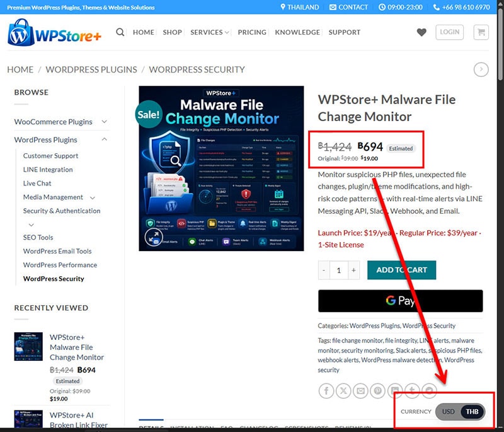
Task: Open Malware File Change Monitor product image
Action: tap(221, 168)
